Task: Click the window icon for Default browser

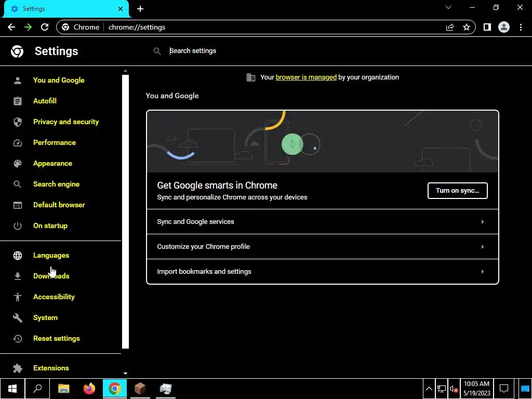Action: pyautogui.click(x=18, y=205)
